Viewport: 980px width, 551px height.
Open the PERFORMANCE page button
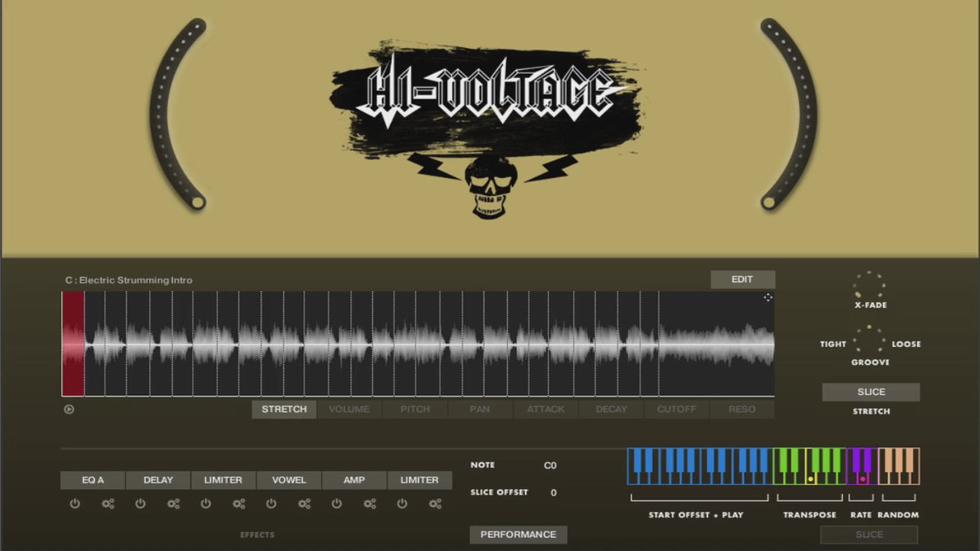tap(518, 535)
